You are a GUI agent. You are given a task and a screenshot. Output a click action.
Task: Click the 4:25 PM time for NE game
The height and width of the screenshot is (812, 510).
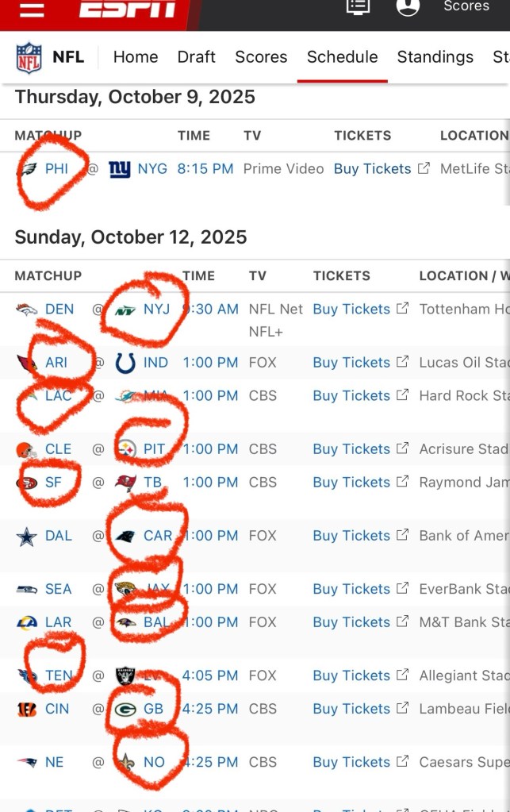click(210, 762)
